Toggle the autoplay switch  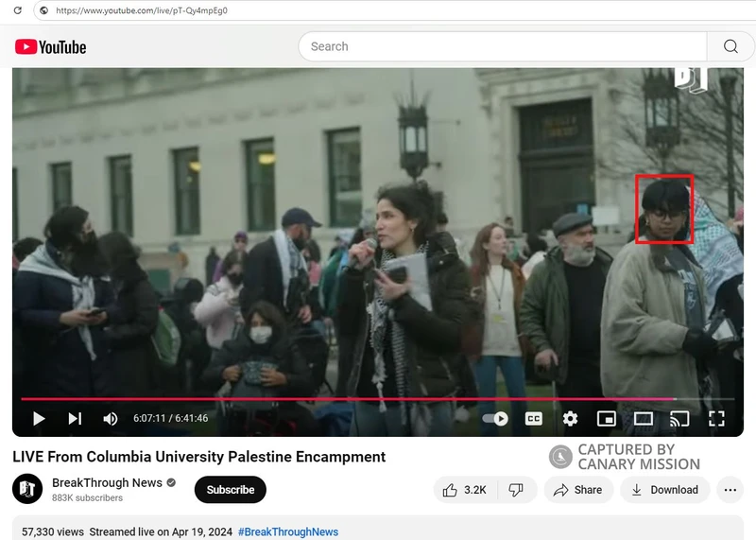(495, 418)
